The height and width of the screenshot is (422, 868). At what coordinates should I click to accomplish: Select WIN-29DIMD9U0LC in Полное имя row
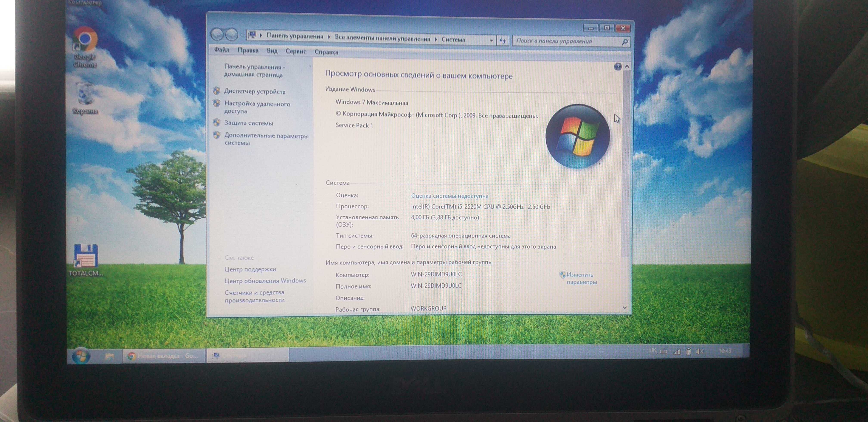(436, 285)
